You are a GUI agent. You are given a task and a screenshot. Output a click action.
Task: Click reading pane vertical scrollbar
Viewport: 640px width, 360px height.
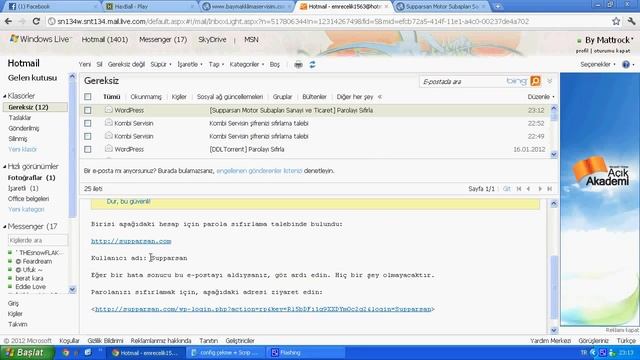tap(554, 267)
